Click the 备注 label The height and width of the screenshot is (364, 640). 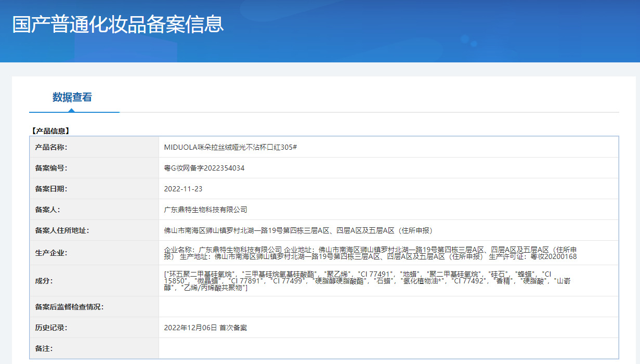click(x=44, y=348)
